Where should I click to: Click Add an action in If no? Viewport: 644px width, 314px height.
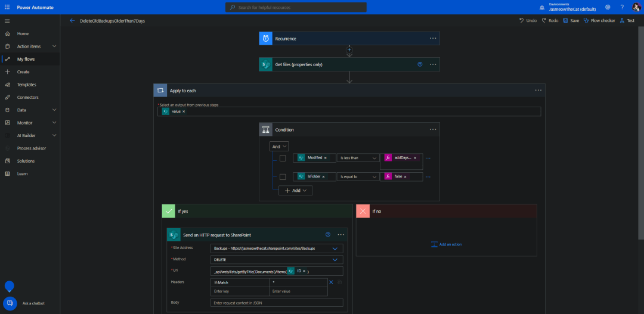tap(446, 244)
